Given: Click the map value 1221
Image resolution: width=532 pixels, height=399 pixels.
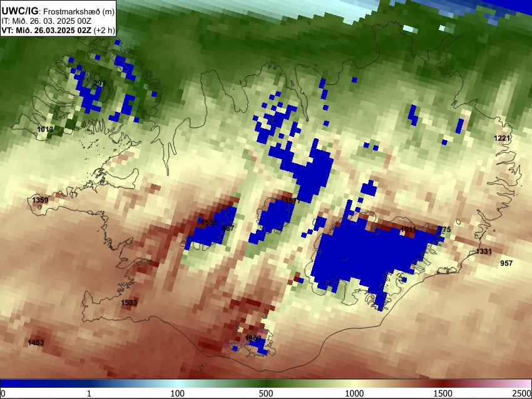Looking at the screenshot, I should click(502, 138).
